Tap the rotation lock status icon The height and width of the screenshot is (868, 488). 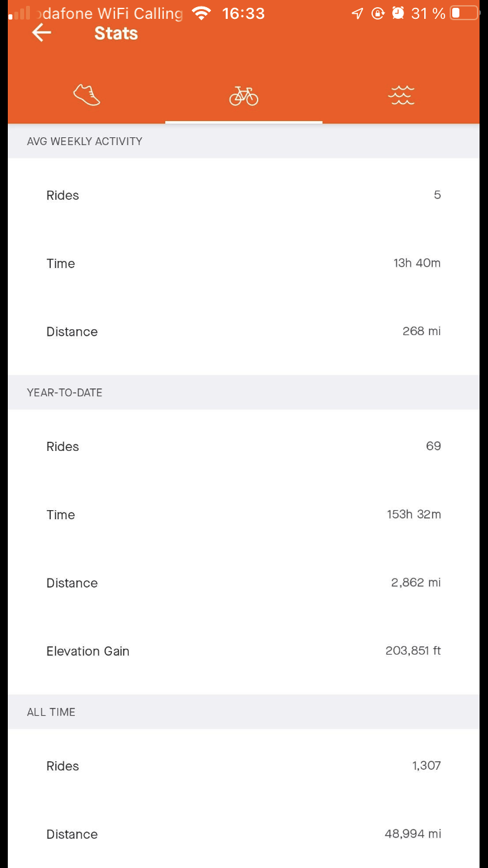[x=378, y=14]
